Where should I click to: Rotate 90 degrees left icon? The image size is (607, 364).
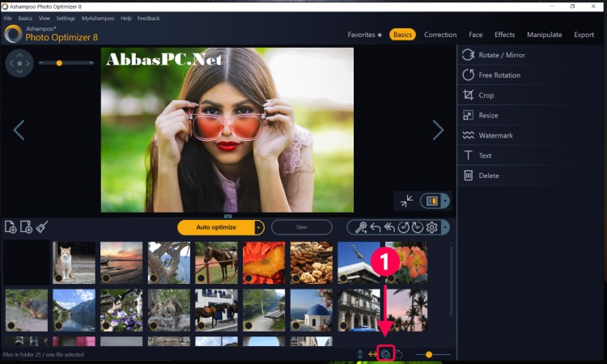(x=403, y=227)
